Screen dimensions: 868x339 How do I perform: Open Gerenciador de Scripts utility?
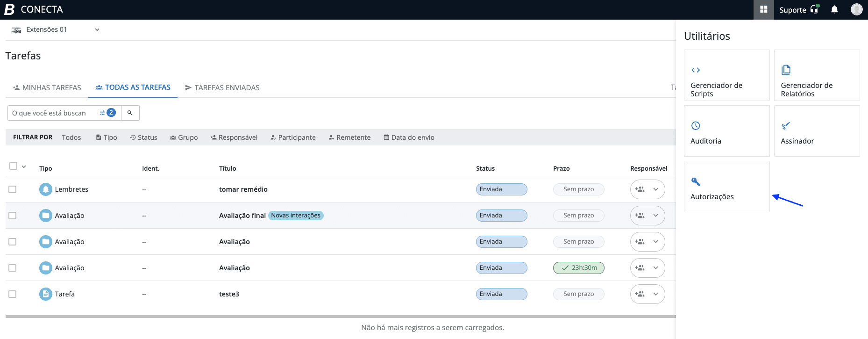[726, 75]
